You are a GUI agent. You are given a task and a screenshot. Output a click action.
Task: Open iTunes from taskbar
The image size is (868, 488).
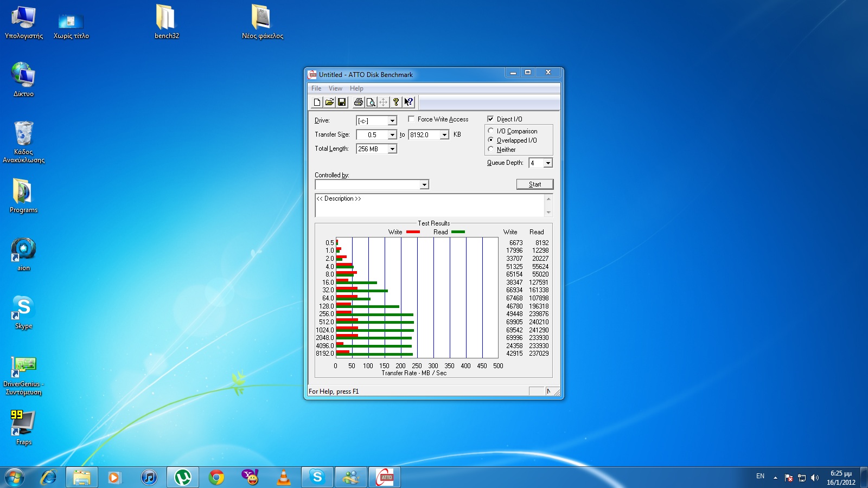pos(149,478)
